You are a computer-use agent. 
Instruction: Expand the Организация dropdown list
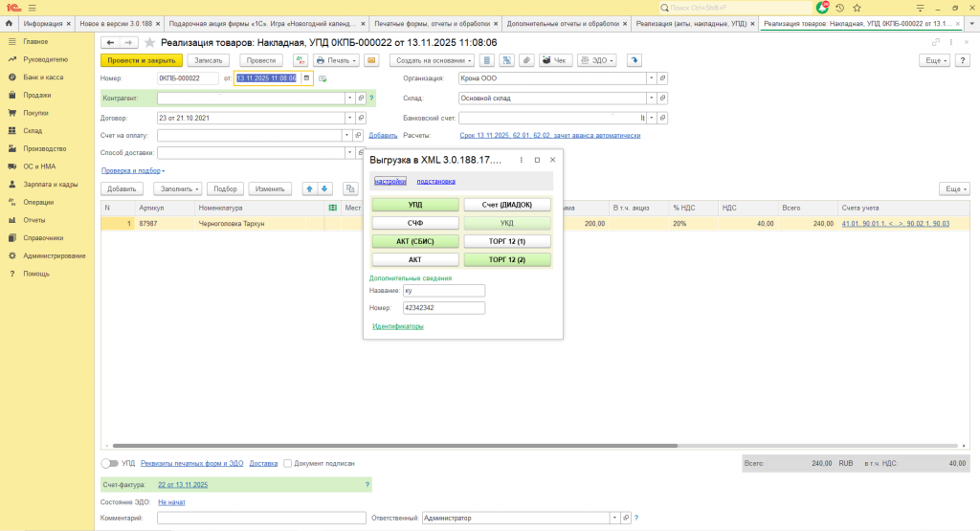point(651,78)
